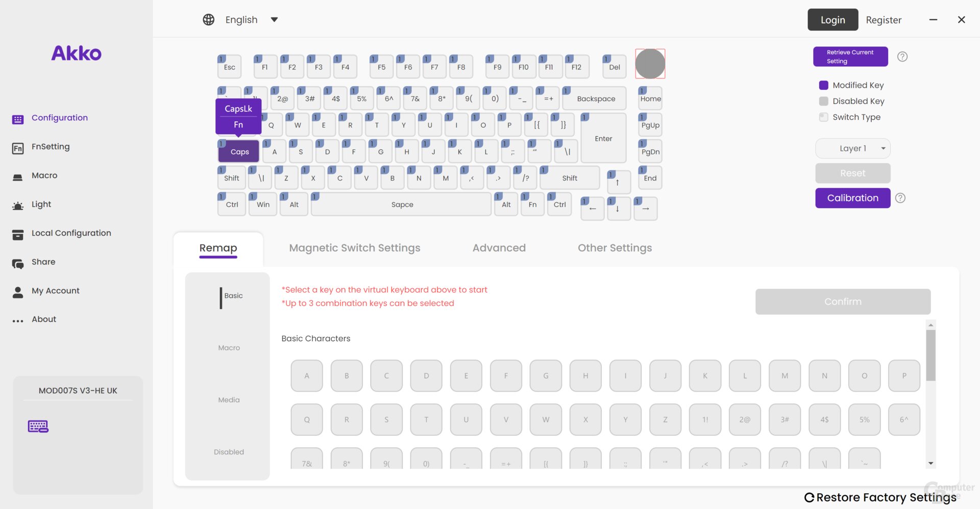The image size is (980, 509).
Task: Select the Win key on virtual keyboard
Action: (x=263, y=205)
